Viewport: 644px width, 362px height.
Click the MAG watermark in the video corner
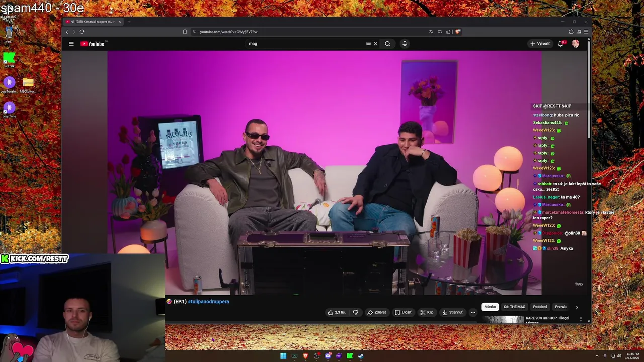tap(579, 284)
